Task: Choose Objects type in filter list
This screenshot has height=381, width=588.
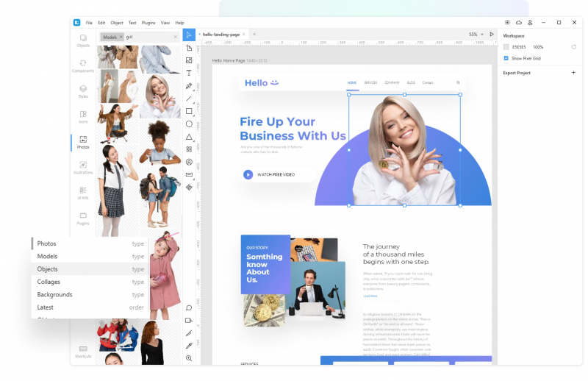Action: (90, 269)
